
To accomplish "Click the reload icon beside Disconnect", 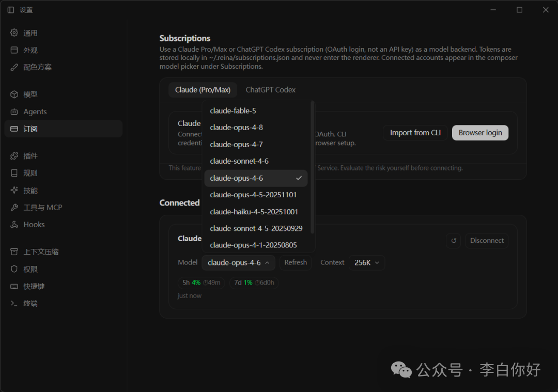I will pos(454,241).
